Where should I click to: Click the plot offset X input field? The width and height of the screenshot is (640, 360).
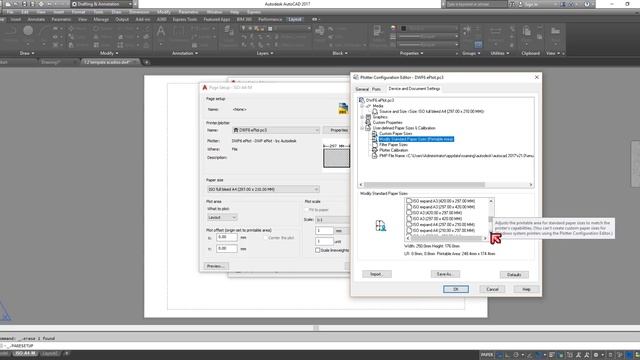227,237
